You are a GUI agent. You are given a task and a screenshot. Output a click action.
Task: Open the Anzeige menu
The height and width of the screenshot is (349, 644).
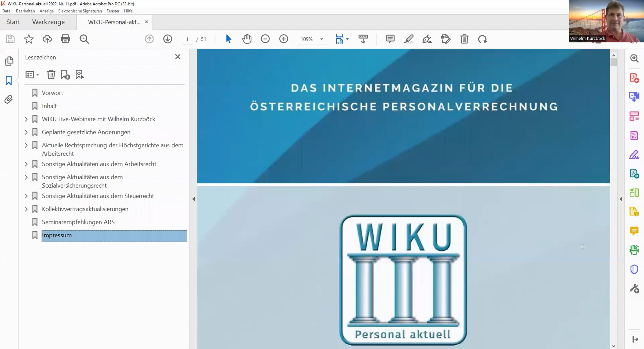(46, 11)
